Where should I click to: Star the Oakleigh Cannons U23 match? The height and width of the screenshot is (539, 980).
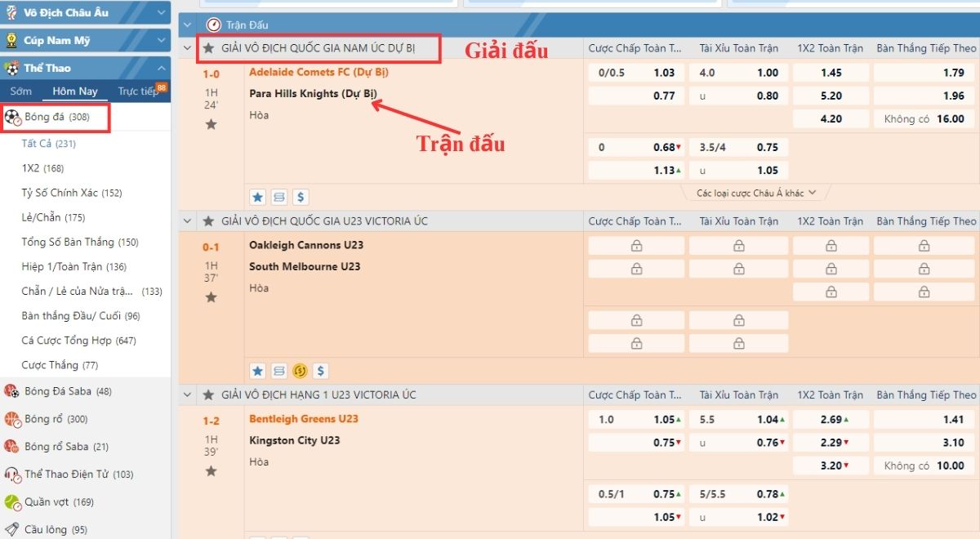pos(211,297)
